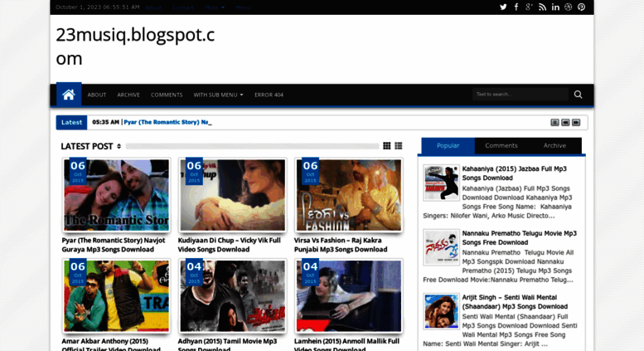Image resolution: width=644 pixels, height=351 pixels.
Task: Go to previous ticker headline
Action: coord(565,123)
